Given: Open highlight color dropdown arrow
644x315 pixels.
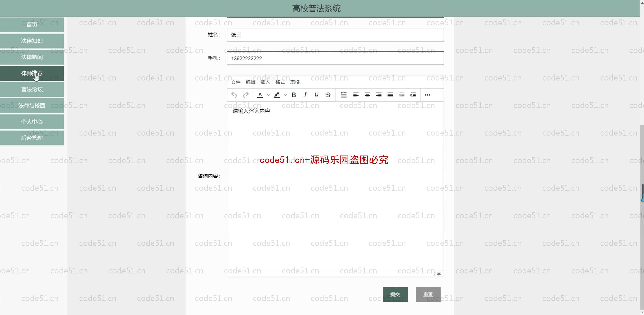Looking at the screenshot, I should [x=285, y=95].
